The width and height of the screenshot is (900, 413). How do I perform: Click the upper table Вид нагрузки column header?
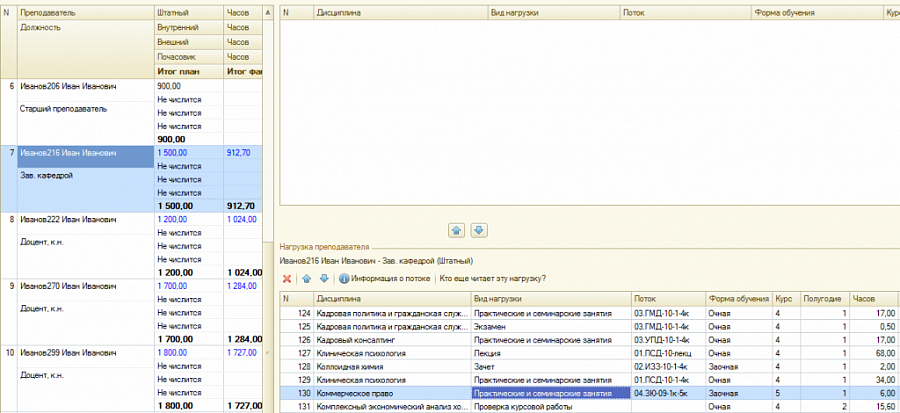tap(554, 13)
